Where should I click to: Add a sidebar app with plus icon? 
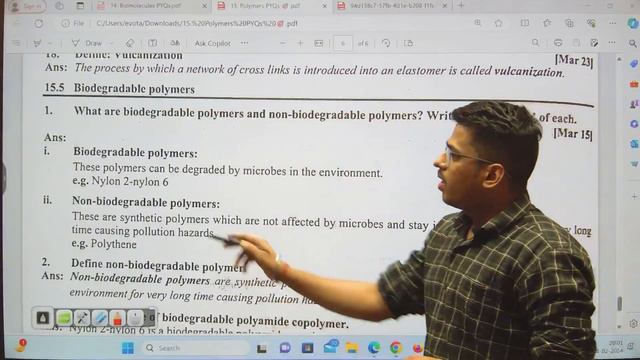[x=635, y=196]
